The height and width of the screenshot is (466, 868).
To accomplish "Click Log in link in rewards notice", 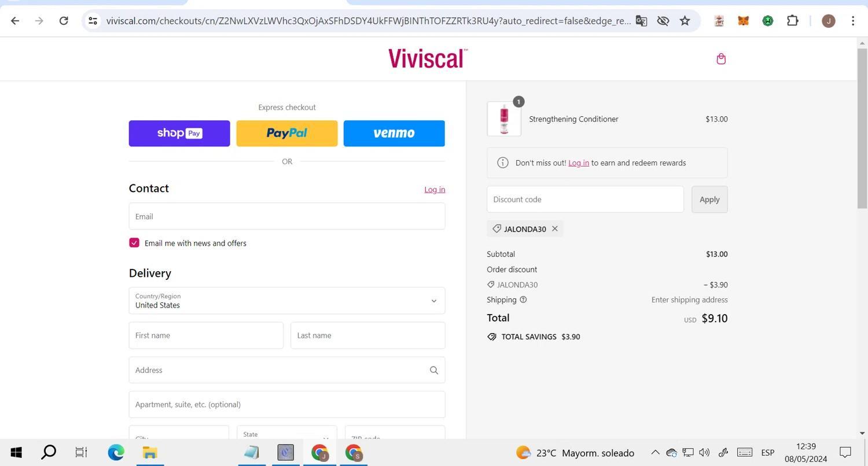I will click(579, 163).
